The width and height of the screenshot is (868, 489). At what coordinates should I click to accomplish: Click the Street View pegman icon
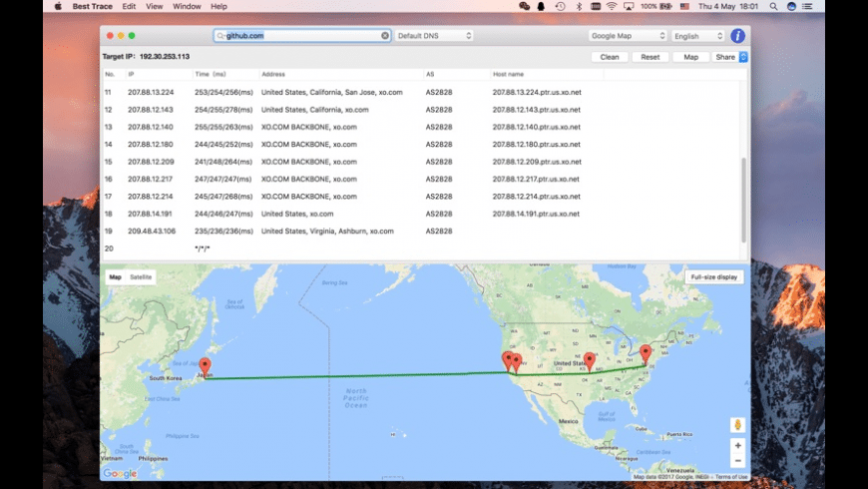(738, 425)
